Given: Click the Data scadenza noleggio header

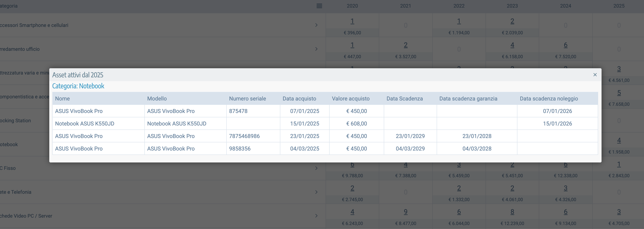Looking at the screenshot, I should pyautogui.click(x=549, y=99).
